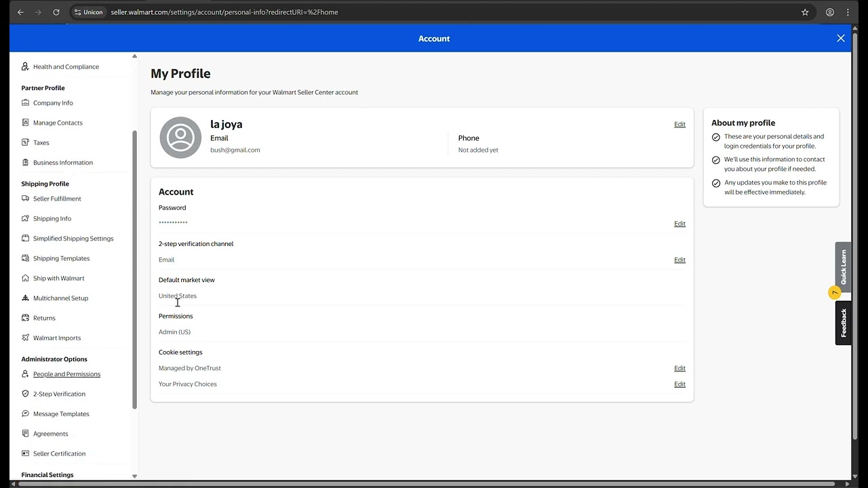This screenshot has width=868, height=488.
Task: Open Shipping Templates page
Action: coord(61,258)
